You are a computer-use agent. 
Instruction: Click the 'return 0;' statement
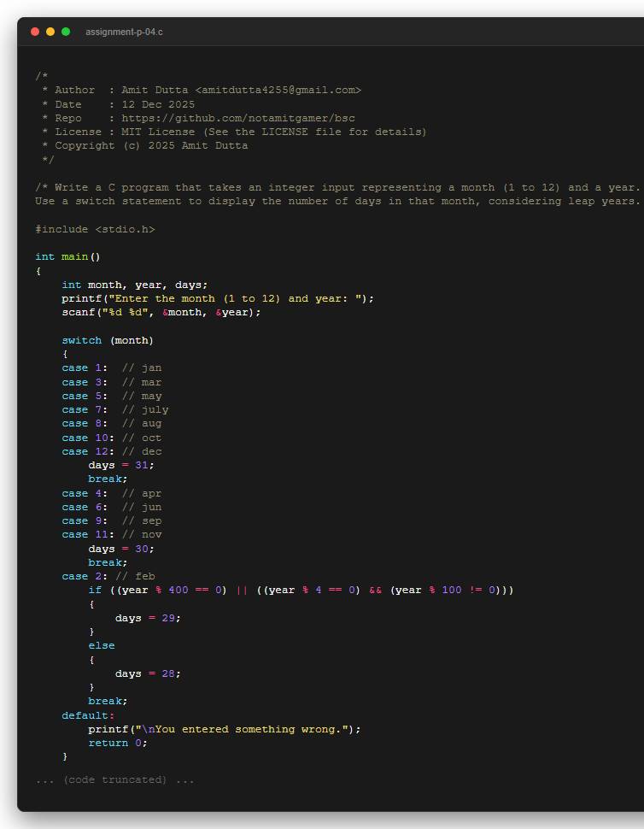[118, 743]
